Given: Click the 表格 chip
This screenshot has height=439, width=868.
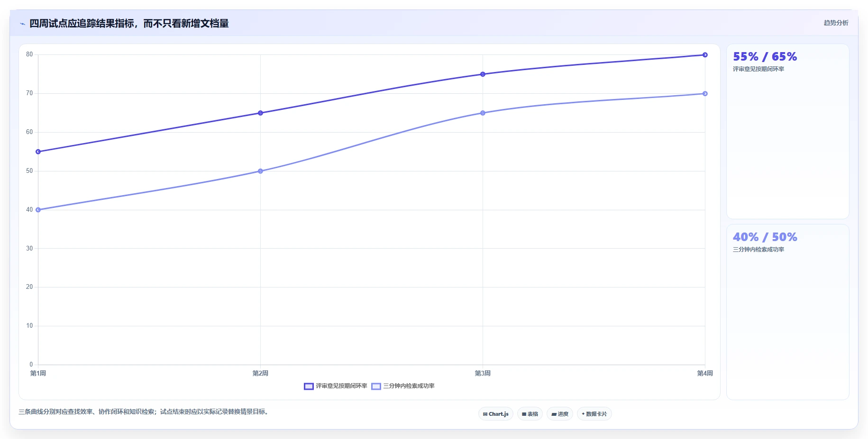Looking at the screenshot, I should pos(530,414).
